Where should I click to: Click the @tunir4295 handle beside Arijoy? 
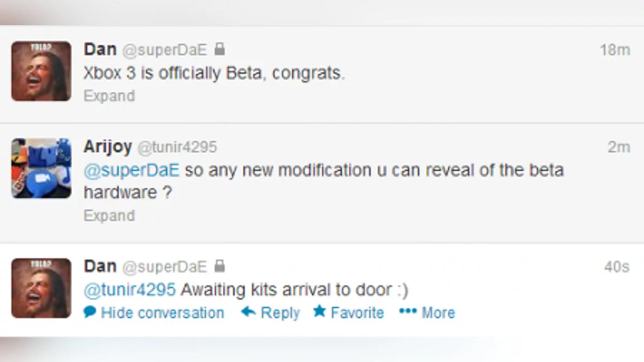177,147
